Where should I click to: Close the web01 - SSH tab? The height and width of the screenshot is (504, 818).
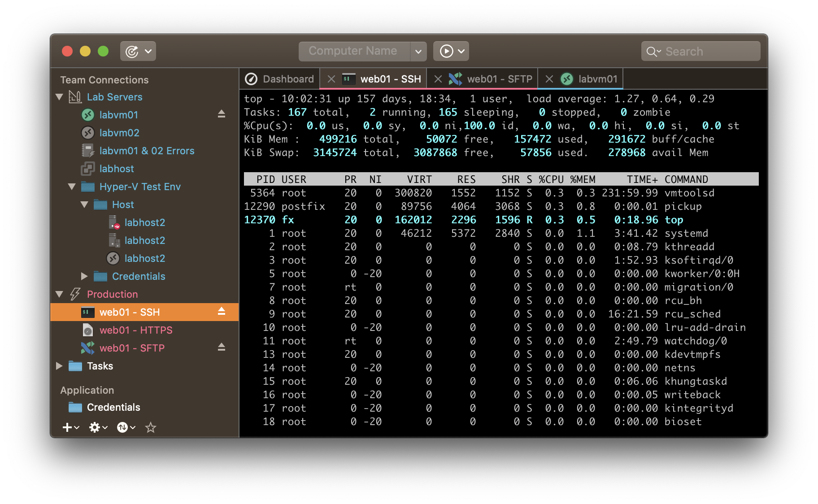click(x=331, y=79)
